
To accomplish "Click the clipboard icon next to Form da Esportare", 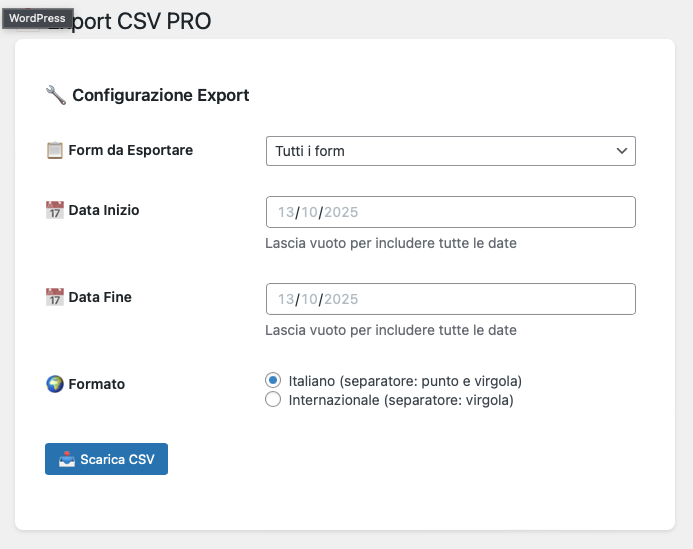I will coord(55,150).
